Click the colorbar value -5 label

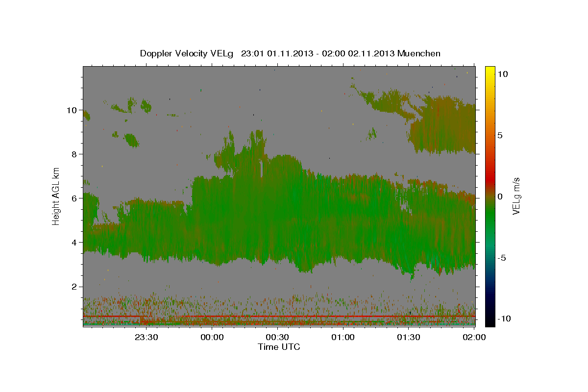coord(502,258)
